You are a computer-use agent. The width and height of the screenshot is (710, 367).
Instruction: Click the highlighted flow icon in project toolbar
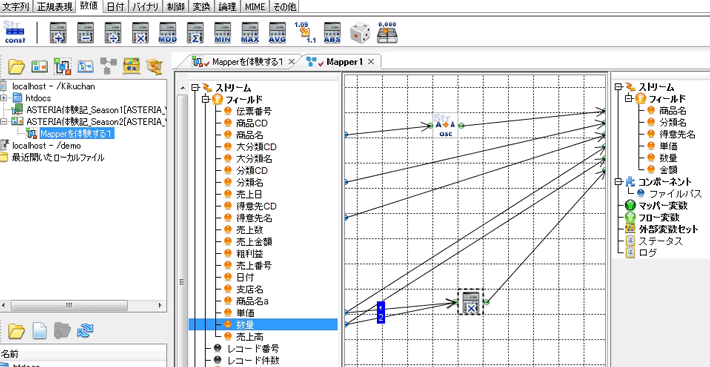pos(62,67)
